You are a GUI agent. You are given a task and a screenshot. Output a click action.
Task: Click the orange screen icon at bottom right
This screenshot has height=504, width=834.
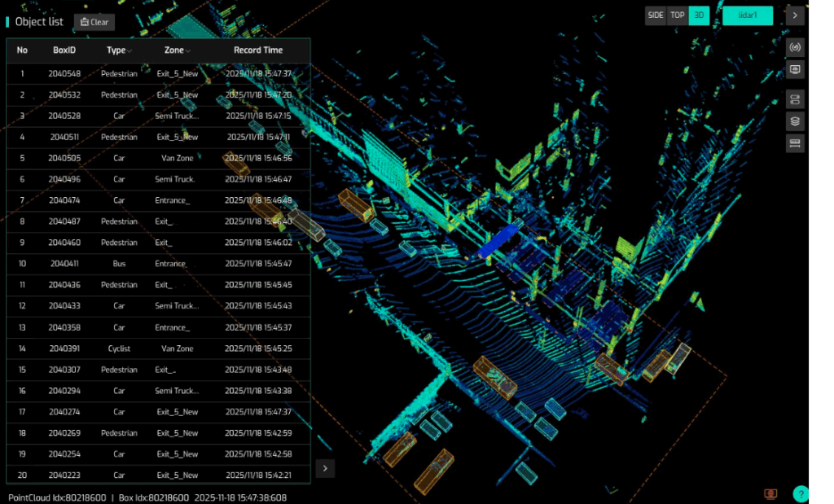point(770,493)
